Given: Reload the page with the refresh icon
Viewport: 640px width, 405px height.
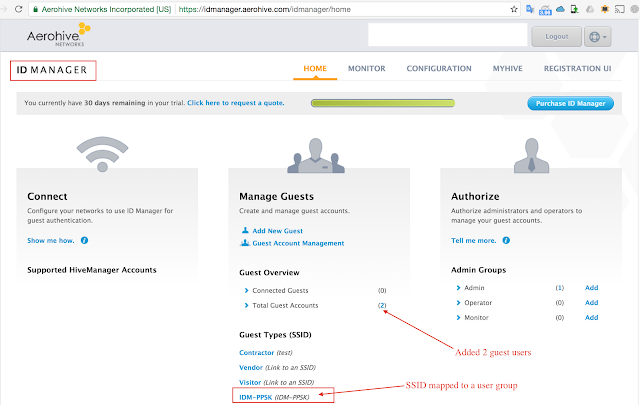Looking at the screenshot, I should coord(18,9).
